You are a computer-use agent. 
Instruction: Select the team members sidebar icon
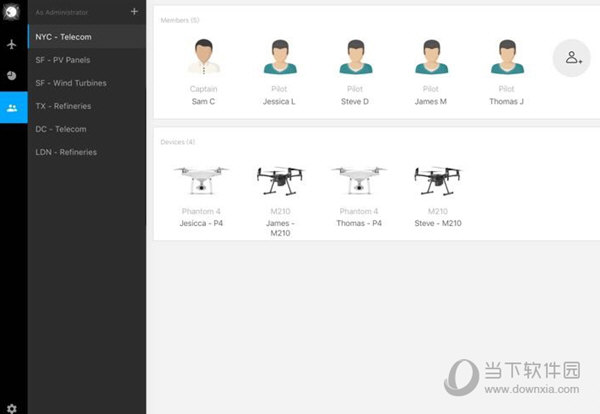12,108
